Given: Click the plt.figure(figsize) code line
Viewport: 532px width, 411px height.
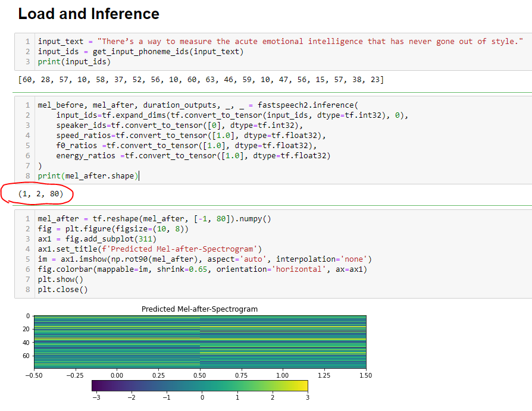Looking at the screenshot, I should click(113, 229).
